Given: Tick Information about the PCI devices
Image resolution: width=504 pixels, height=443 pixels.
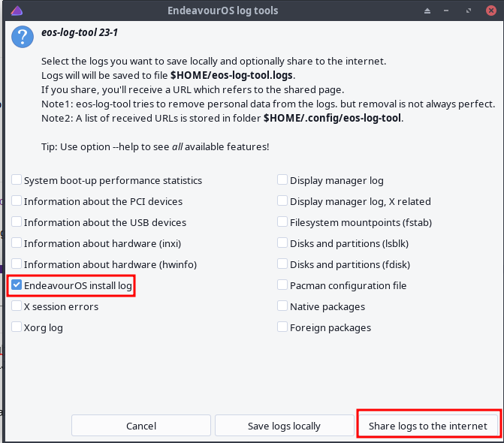Looking at the screenshot, I should 17,200.
